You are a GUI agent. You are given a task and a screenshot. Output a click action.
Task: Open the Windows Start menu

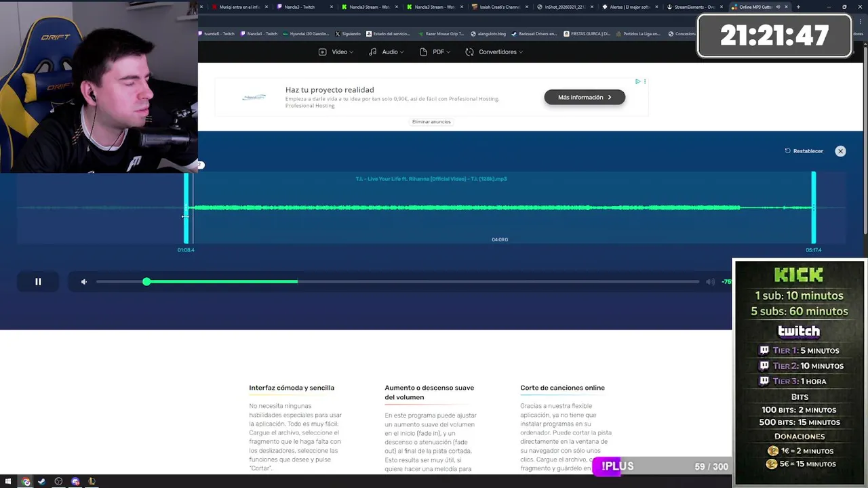coord(8,481)
